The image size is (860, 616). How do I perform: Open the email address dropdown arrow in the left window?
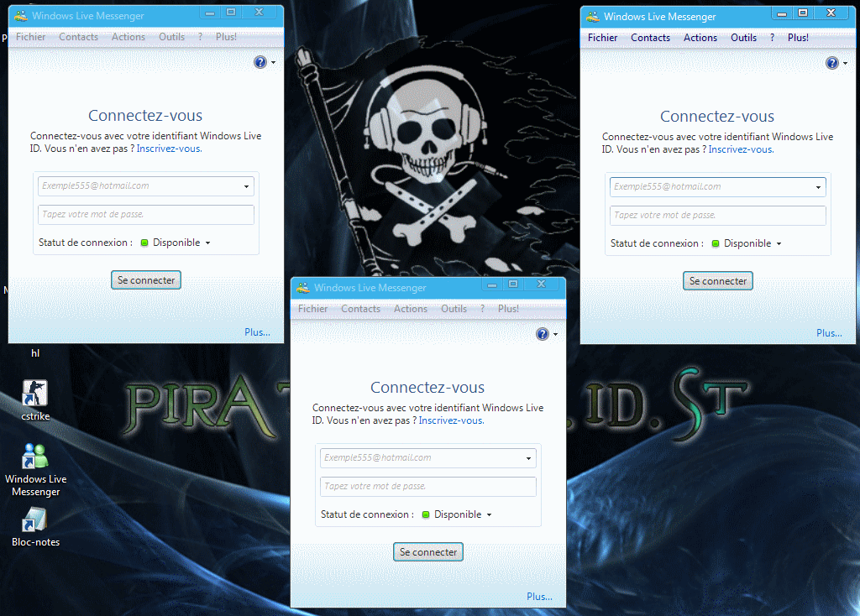246,186
